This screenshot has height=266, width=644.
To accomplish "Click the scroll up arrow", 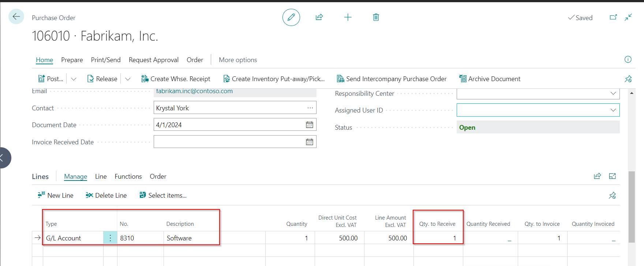I will coord(632,93).
